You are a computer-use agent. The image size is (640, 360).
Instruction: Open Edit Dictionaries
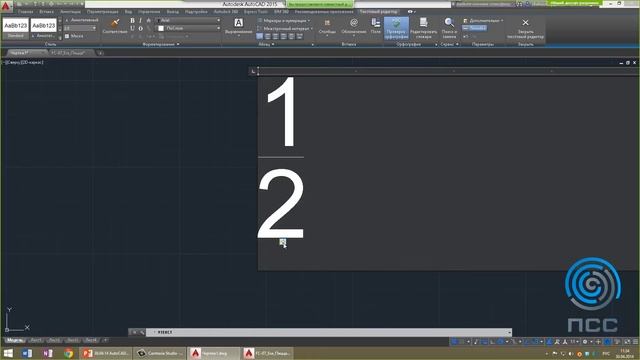click(x=424, y=28)
